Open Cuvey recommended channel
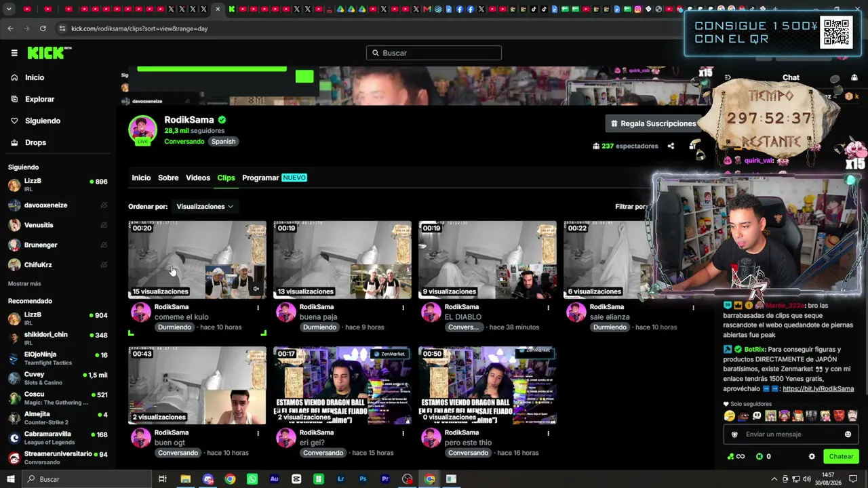Image resolution: width=868 pixels, height=488 pixels. pos(58,378)
